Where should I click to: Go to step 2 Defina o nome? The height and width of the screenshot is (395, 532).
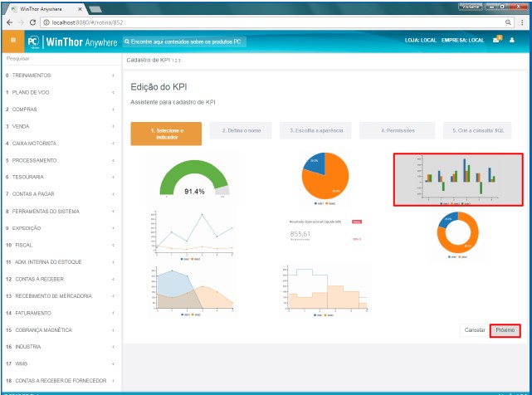click(241, 130)
